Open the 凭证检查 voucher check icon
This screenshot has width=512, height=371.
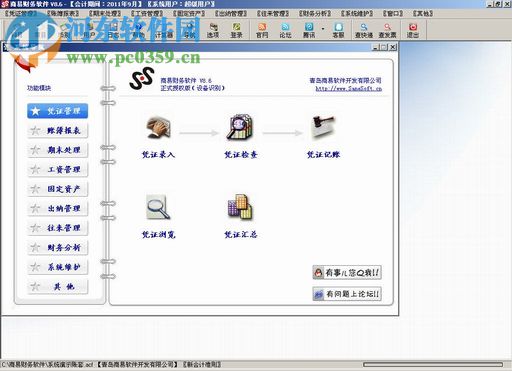click(x=240, y=127)
